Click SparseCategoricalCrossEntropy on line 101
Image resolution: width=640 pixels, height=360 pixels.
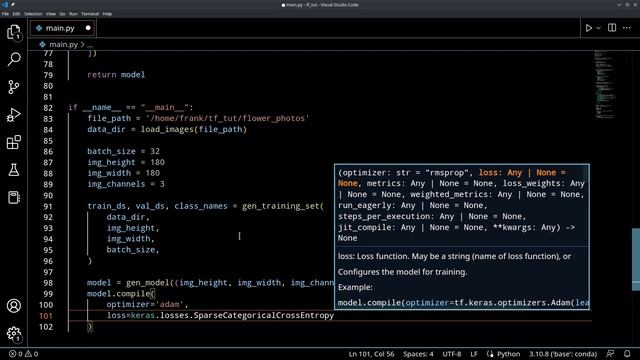pyautogui.click(x=264, y=316)
